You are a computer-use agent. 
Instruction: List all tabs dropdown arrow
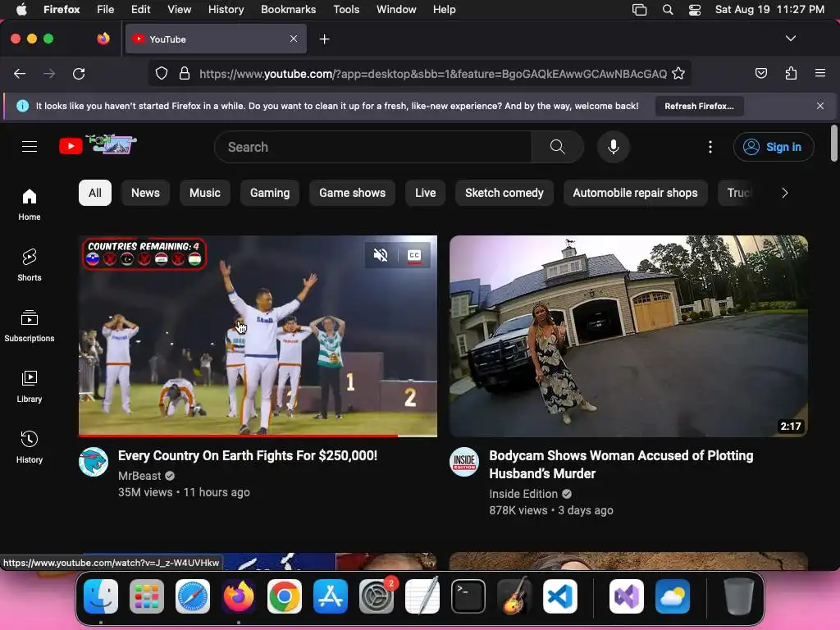coord(790,39)
